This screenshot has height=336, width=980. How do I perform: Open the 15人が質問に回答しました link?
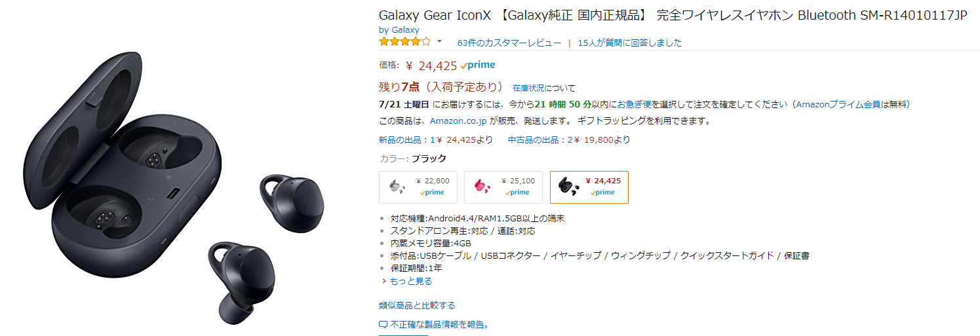(x=629, y=43)
